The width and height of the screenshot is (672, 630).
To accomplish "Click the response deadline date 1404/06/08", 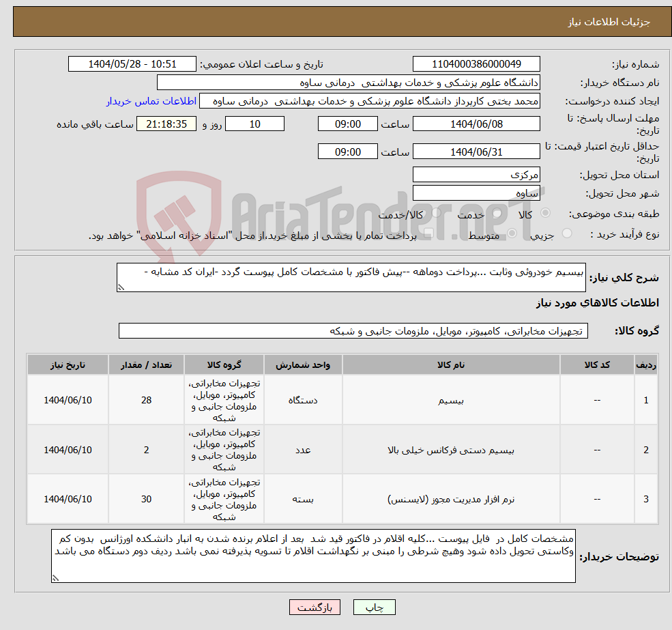I will click(476, 124).
